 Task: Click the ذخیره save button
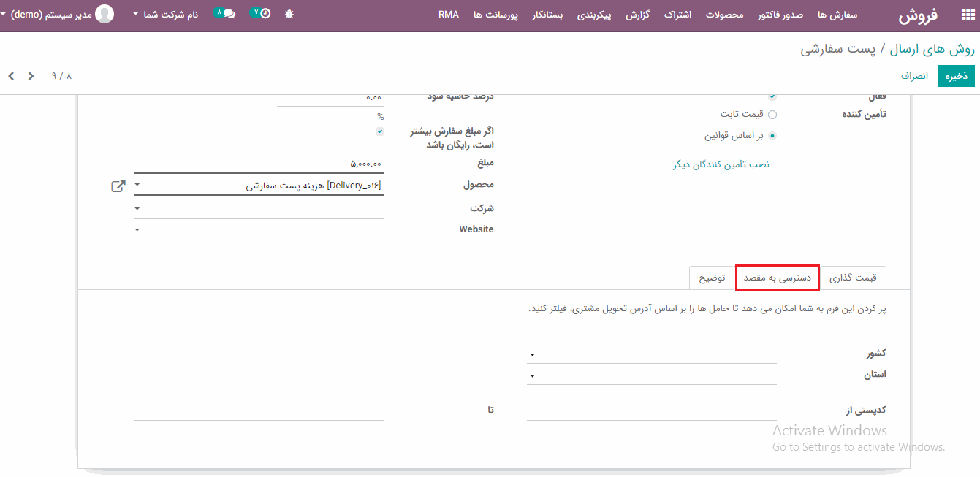coord(956,76)
